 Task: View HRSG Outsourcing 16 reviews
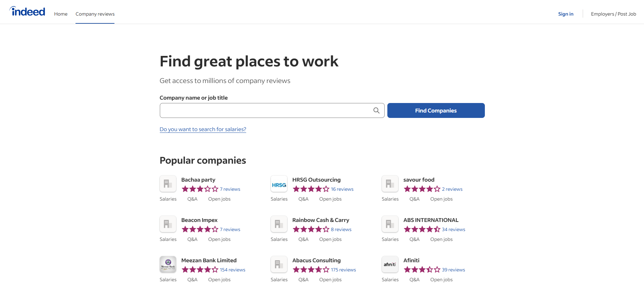[342, 189]
